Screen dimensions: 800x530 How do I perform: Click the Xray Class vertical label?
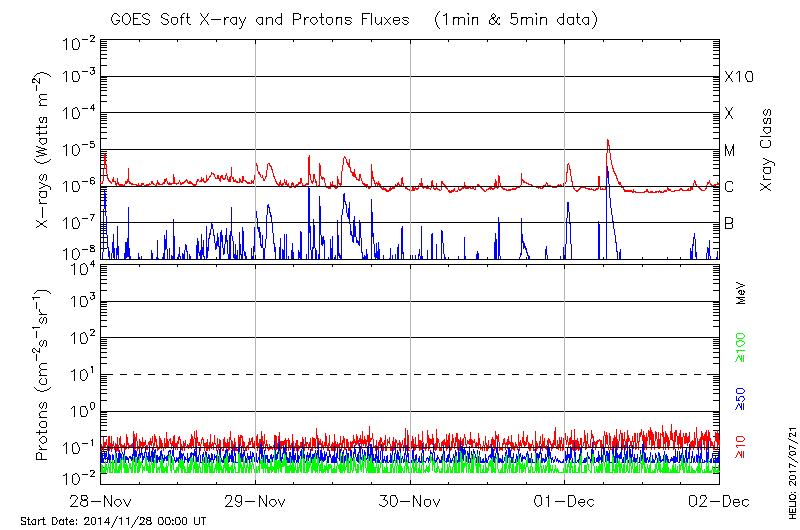point(768,150)
